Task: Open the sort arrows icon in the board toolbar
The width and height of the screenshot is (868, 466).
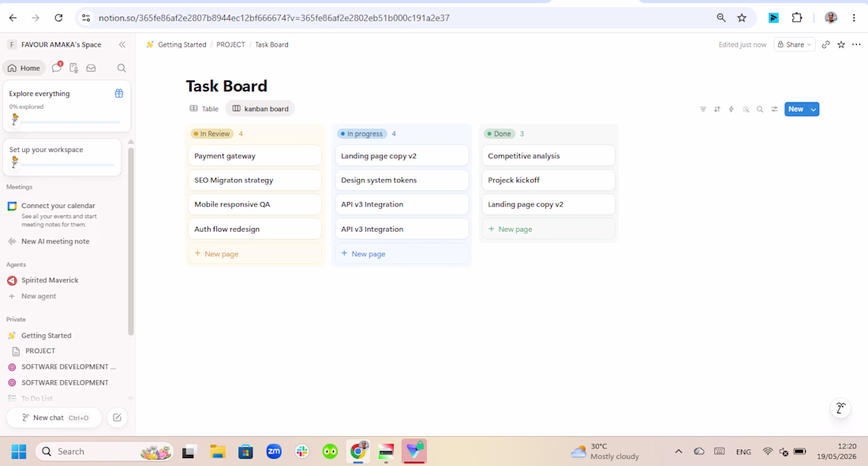Action: [x=716, y=109]
